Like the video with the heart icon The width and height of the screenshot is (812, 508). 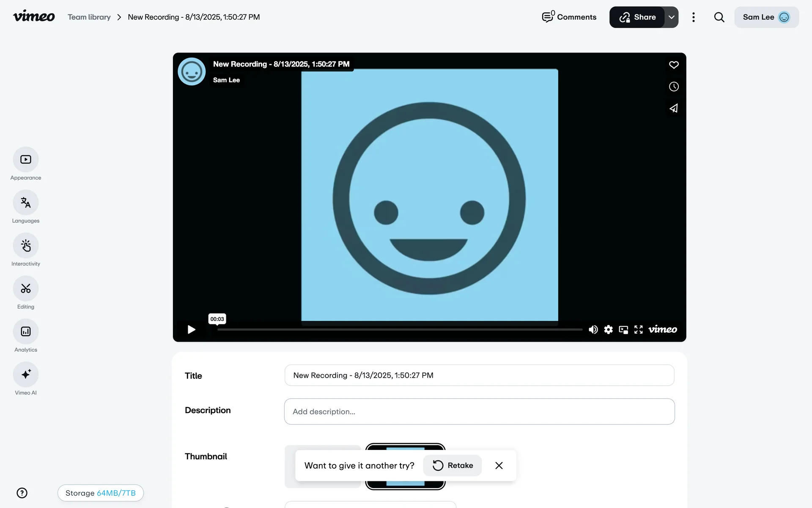pyautogui.click(x=674, y=65)
